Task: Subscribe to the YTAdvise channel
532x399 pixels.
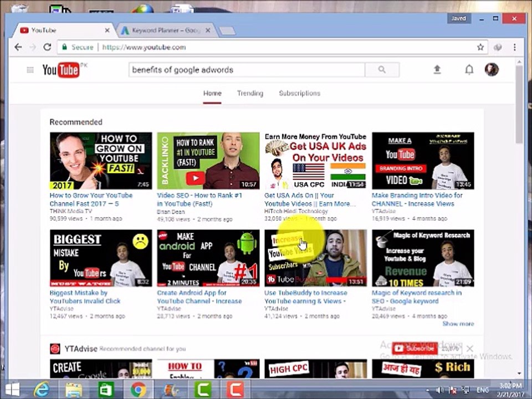Action: 415,349
